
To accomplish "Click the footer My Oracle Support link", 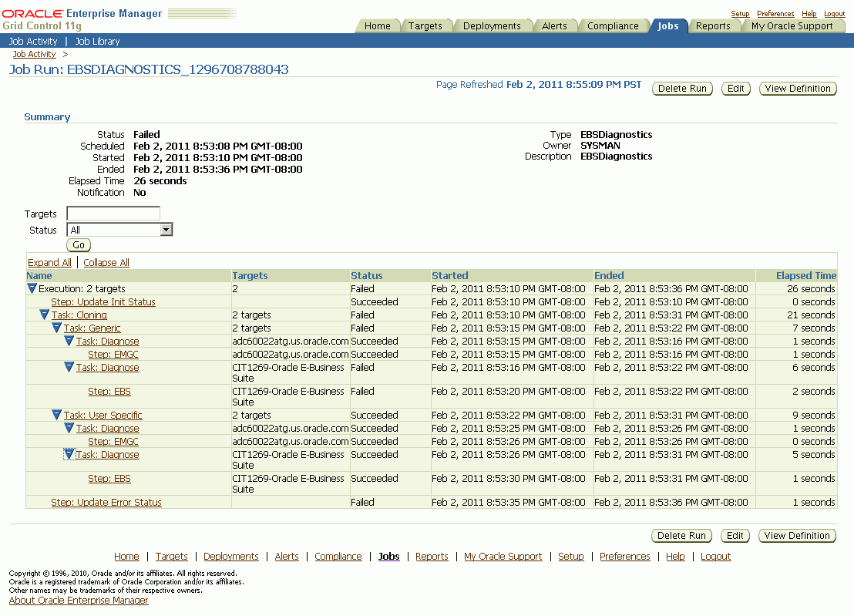I will point(503,556).
